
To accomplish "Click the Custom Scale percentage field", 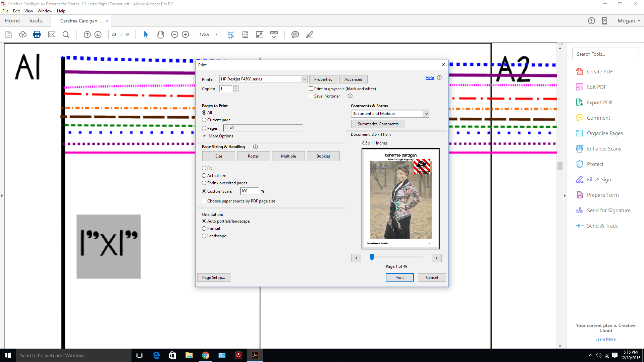I will click(249, 191).
